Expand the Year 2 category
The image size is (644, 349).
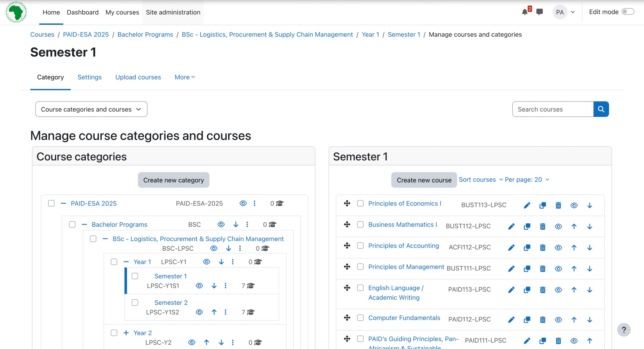126,333
